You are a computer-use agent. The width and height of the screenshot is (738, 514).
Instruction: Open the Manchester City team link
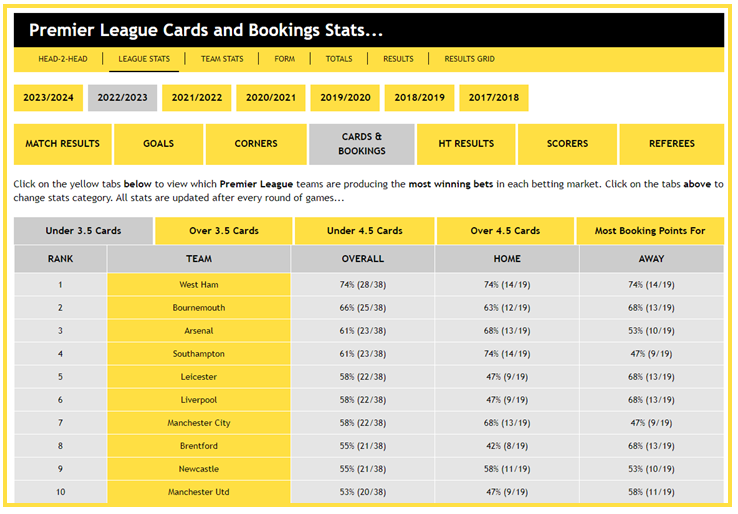(x=199, y=423)
